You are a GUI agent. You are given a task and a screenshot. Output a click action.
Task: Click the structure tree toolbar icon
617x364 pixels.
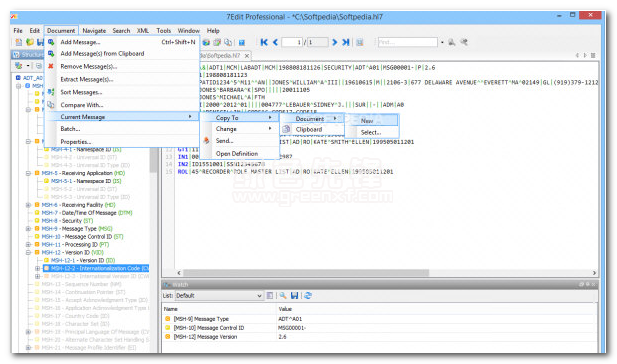tap(18, 66)
